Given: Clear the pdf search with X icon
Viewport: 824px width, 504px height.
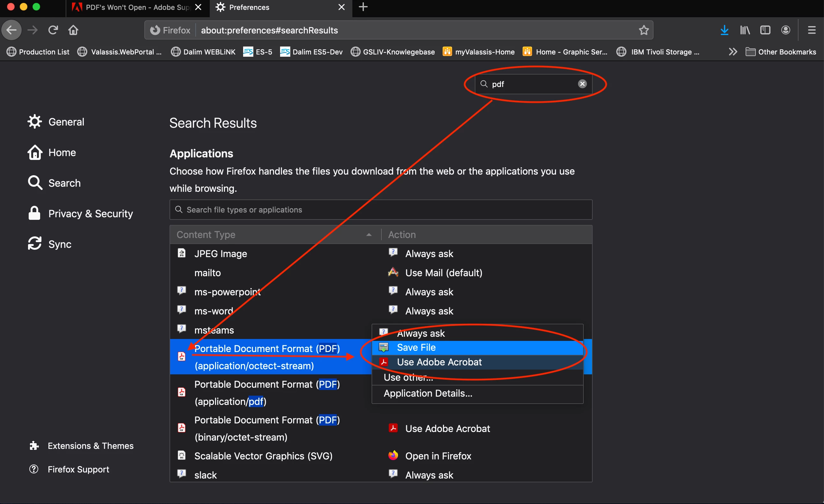Looking at the screenshot, I should (582, 83).
